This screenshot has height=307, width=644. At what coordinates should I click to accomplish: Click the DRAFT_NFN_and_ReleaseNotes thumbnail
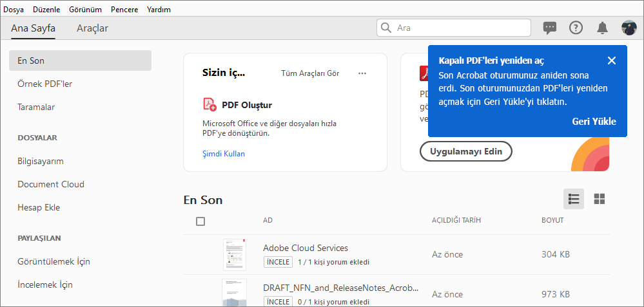[x=235, y=293]
